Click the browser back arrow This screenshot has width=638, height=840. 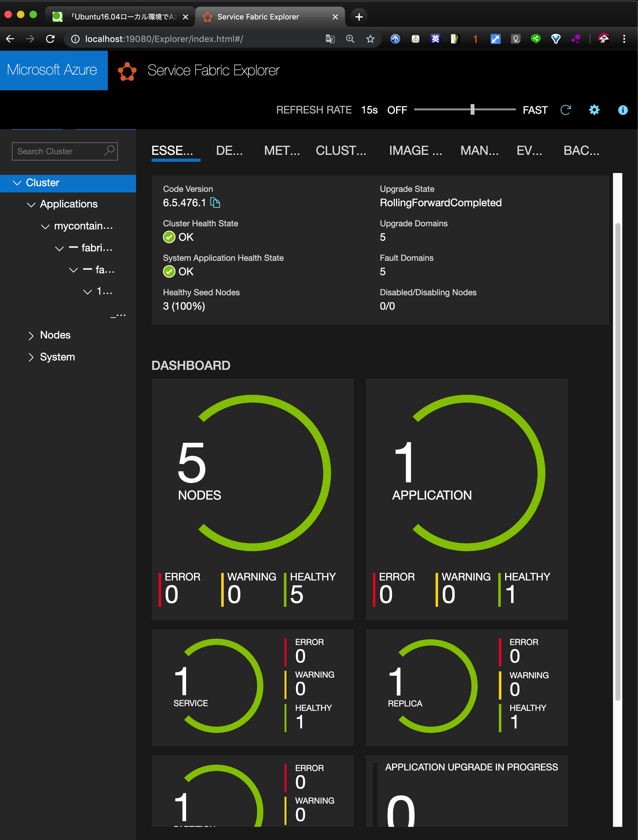(x=10, y=39)
